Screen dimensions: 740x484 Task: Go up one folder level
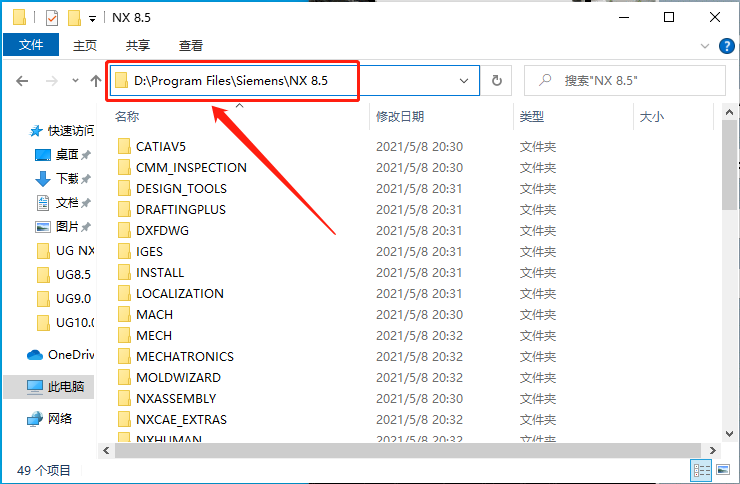click(x=96, y=81)
